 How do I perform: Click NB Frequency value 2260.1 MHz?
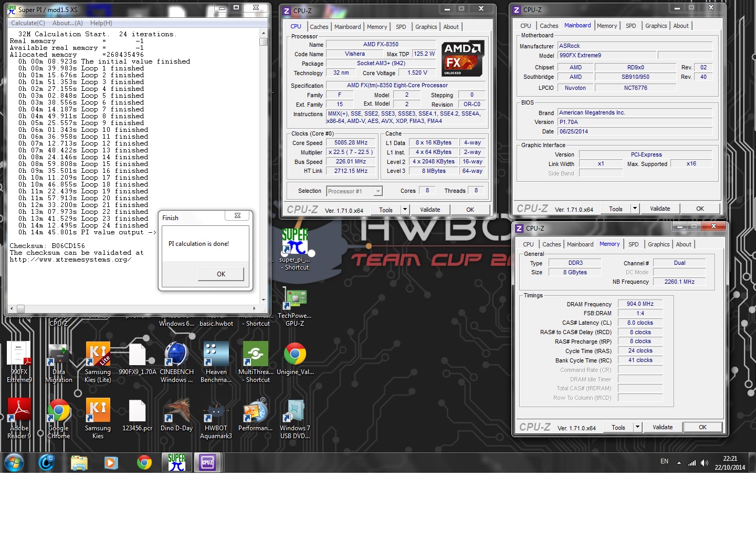click(x=679, y=282)
